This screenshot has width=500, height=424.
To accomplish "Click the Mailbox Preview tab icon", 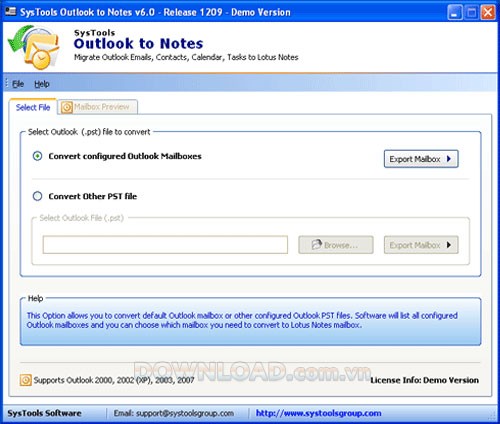I will point(67,107).
